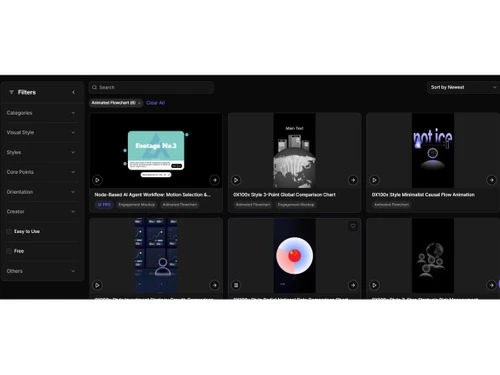Expand the Styles filter

click(41, 152)
